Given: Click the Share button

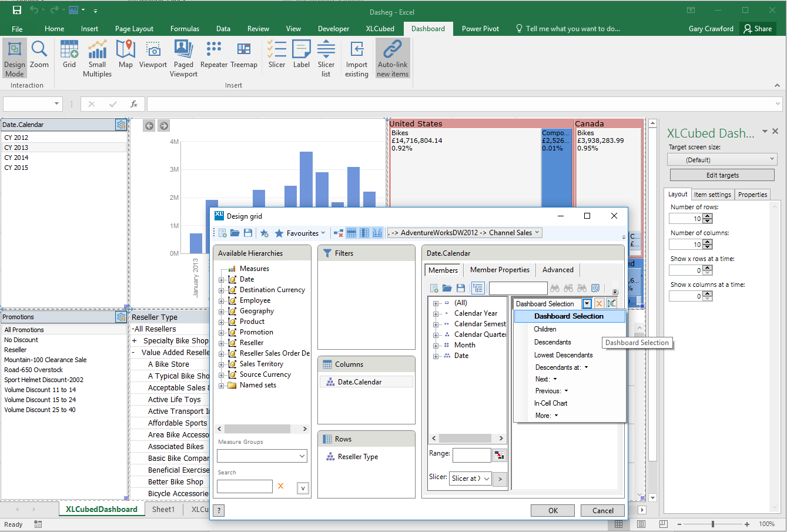Looking at the screenshot, I should click(758, 29).
